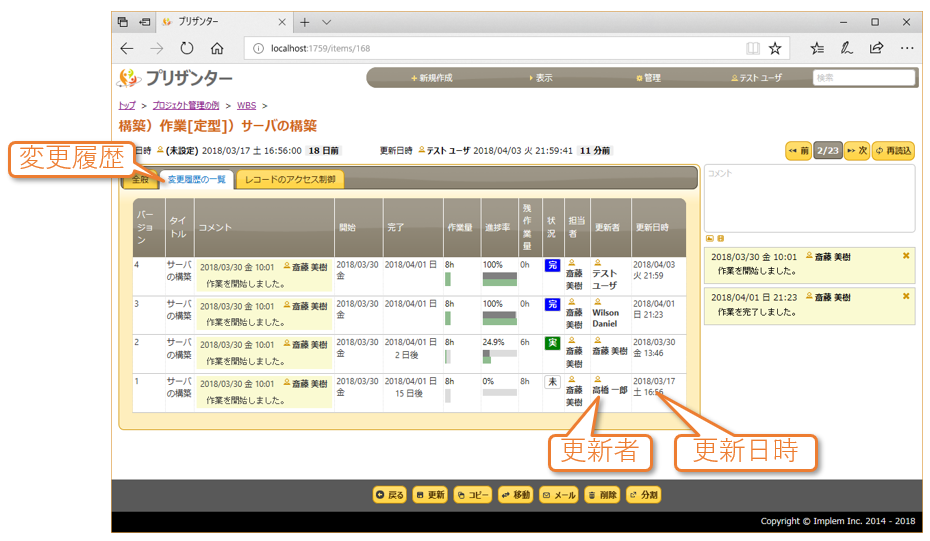Click the プリザンター logo
Screen dimensions: 930x541
coord(175,78)
